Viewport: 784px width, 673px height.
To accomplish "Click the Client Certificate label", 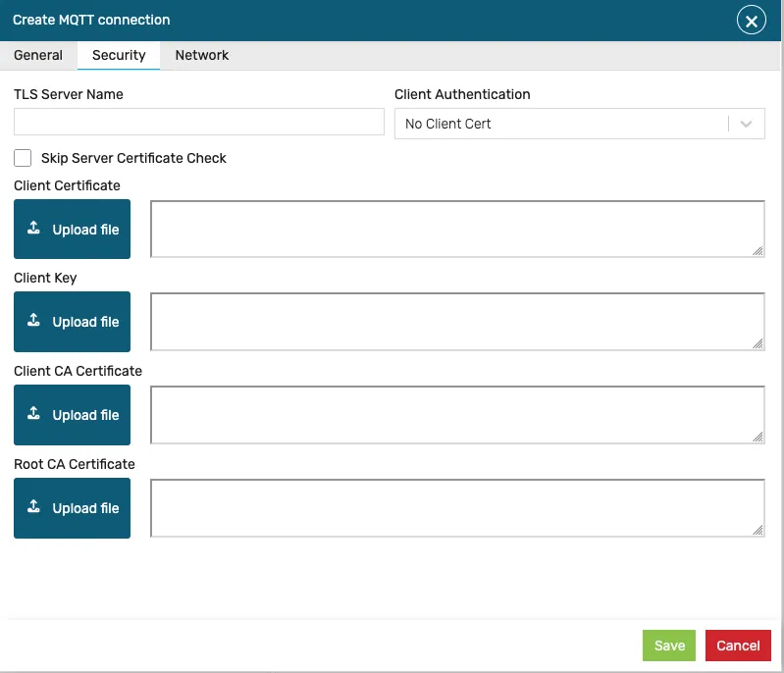I will pyautogui.click(x=67, y=185).
